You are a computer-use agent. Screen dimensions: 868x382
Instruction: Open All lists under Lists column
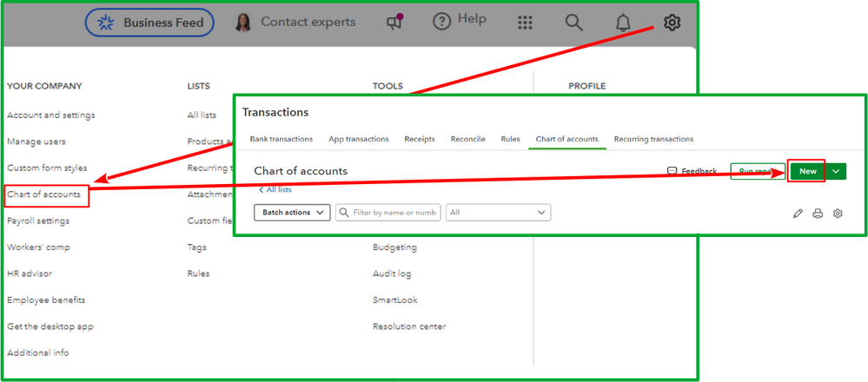[x=202, y=115]
